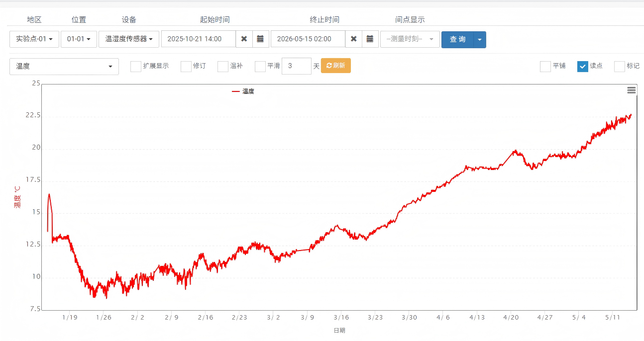Viewport: 644px width, 341px height.
Task: Click the 2/ 9 date tick label
Action: click(x=172, y=318)
